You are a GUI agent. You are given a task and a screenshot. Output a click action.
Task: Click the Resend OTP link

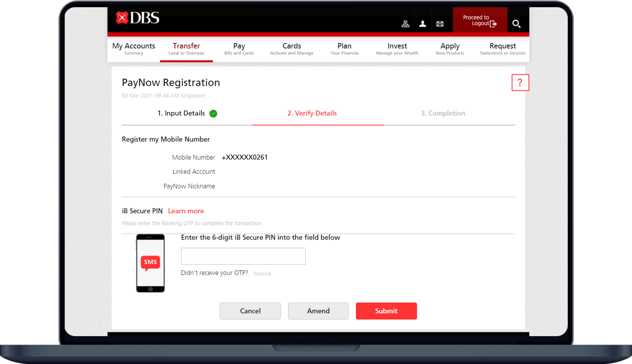pos(262,273)
